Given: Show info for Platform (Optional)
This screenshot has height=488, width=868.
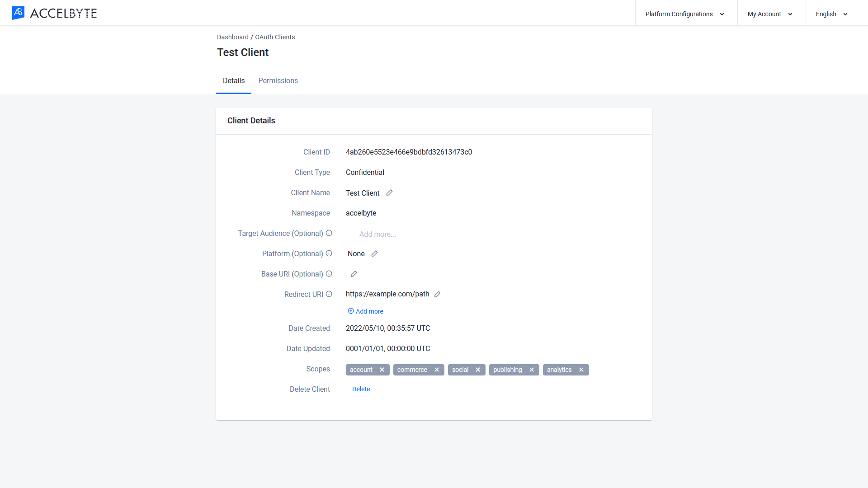Looking at the screenshot, I should [x=329, y=253].
